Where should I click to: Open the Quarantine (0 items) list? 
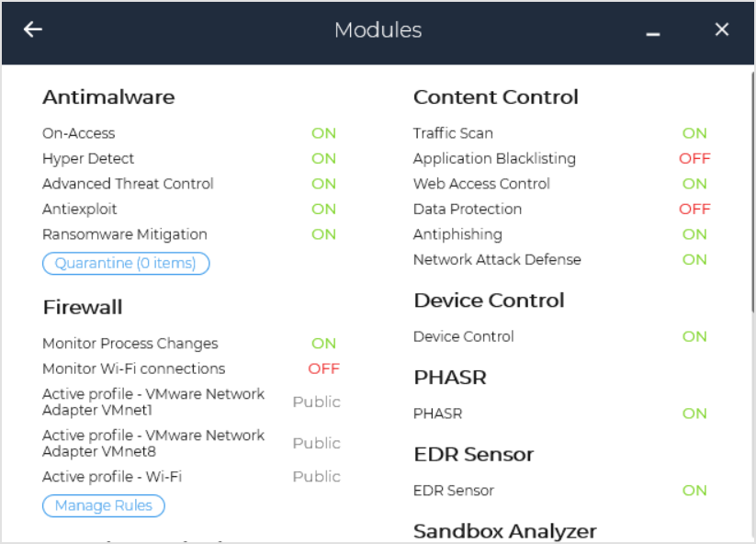click(x=126, y=264)
